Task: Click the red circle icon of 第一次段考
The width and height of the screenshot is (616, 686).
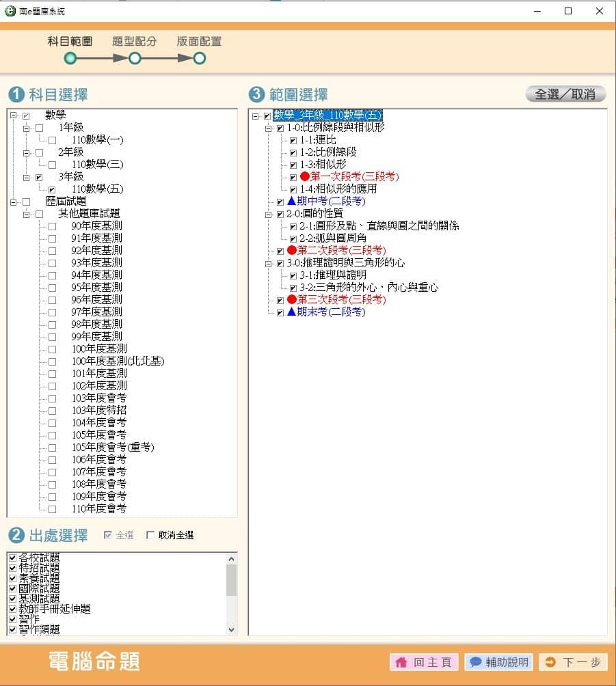Action: (305, 176)
